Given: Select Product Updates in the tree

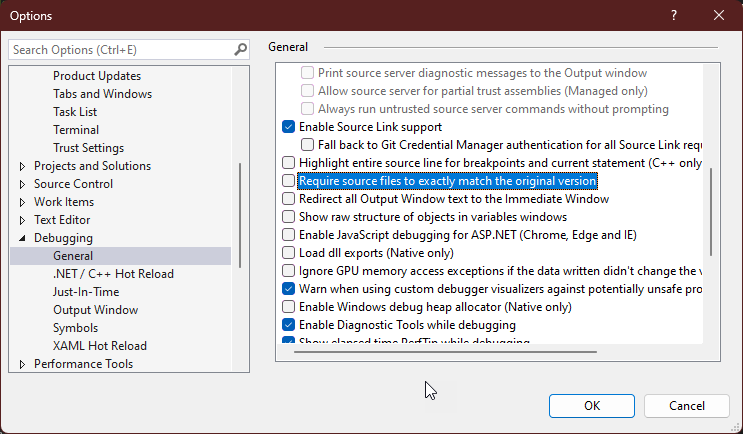Looking at the screenshot, I should tap(97, 76).
